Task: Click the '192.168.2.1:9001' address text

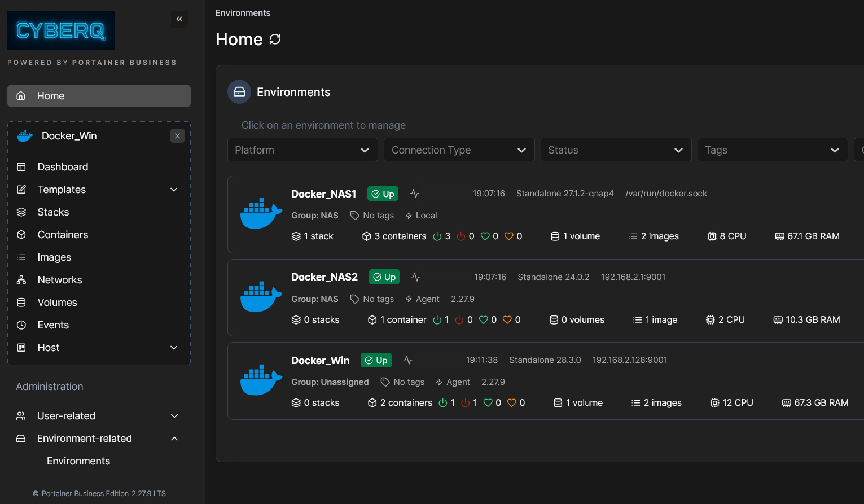Action: (633, 277)
